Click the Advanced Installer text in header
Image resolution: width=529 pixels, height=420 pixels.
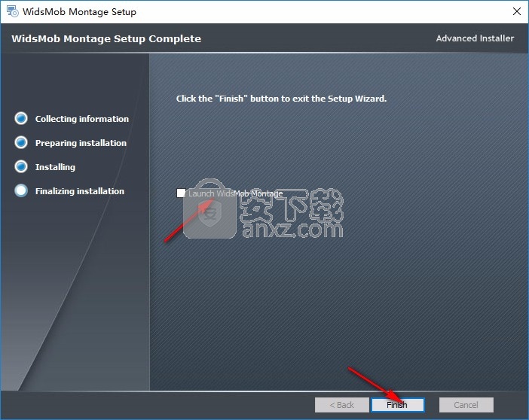[475, 38]
